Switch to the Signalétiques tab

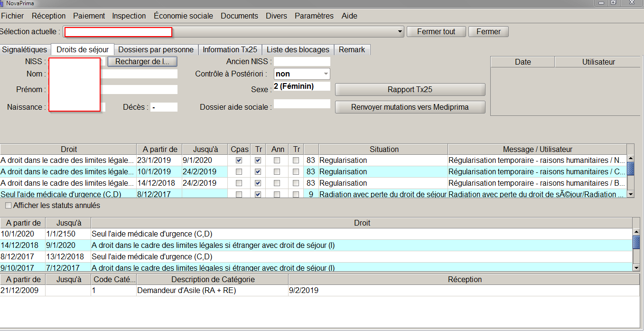tap(25, 49)
